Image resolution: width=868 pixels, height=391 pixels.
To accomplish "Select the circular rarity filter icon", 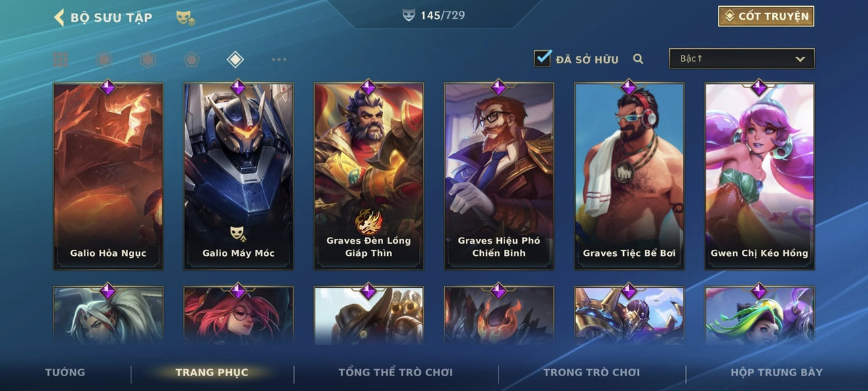I will (x=104, y=60).
